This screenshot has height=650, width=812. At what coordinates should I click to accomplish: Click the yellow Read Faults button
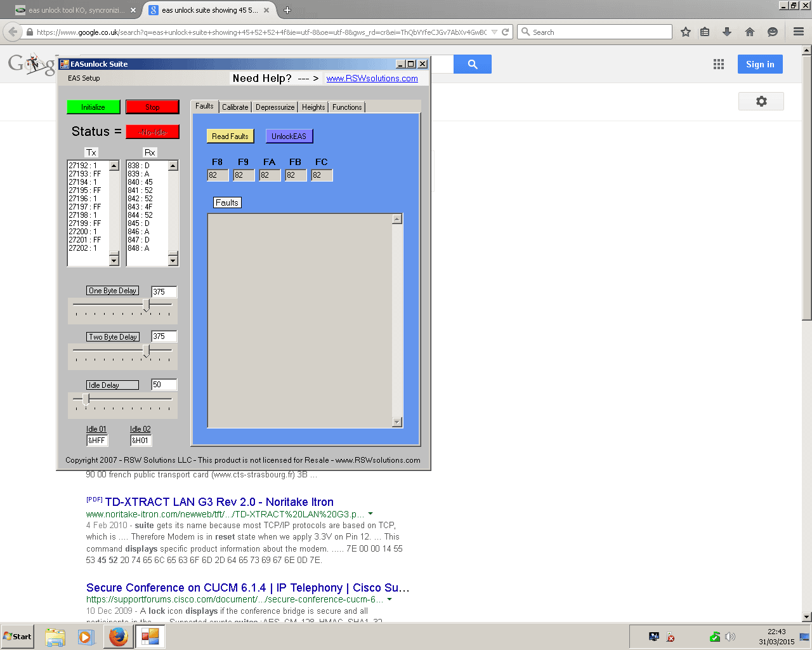[230, 136]
